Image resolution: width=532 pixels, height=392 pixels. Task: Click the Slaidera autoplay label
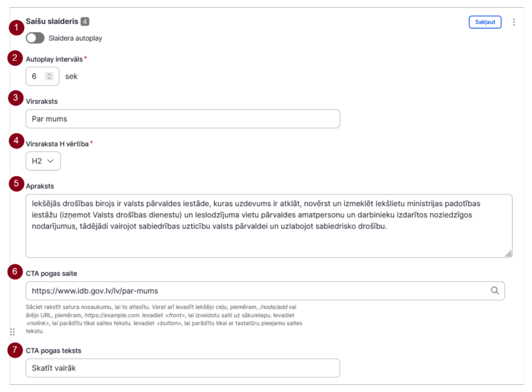75,38
